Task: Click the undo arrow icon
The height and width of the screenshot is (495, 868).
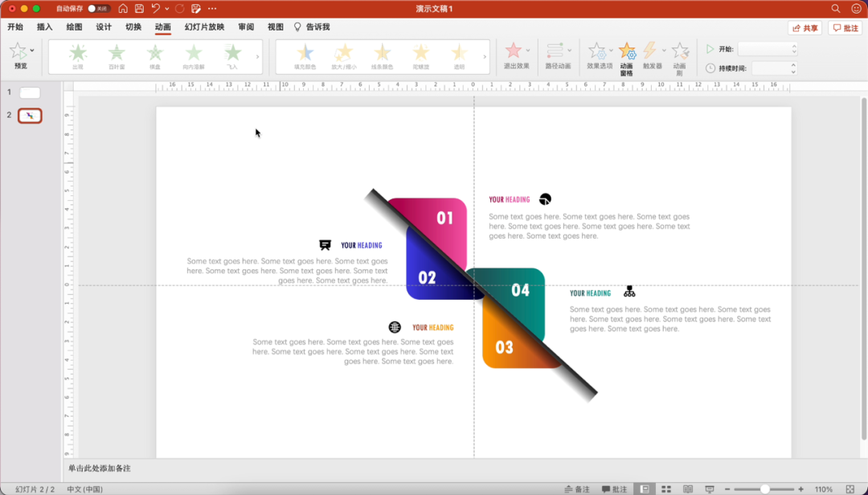Action: click(x=156, y=9)
